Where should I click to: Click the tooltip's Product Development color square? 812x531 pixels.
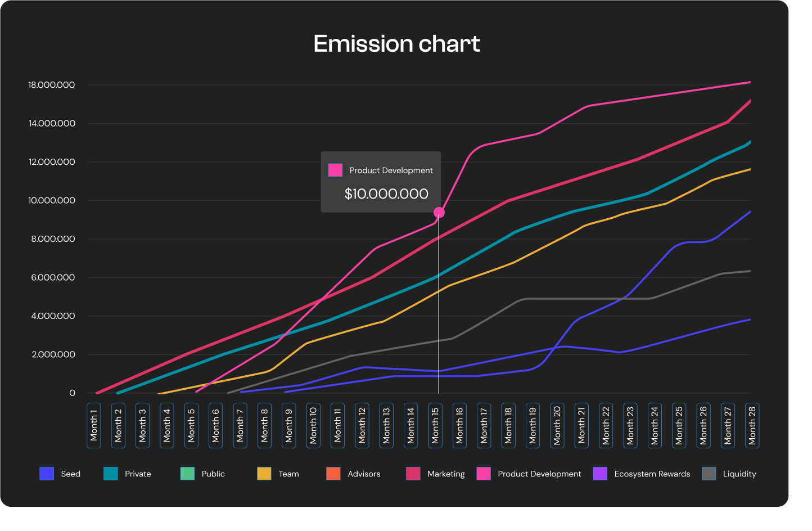point(336,170)
